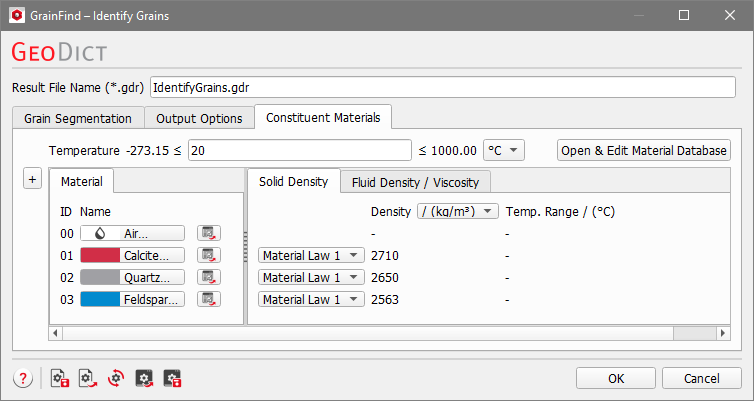Viewport: 754px width, 401px height.
Task: Click the Feldspar material button
Action: pos(132,299)
